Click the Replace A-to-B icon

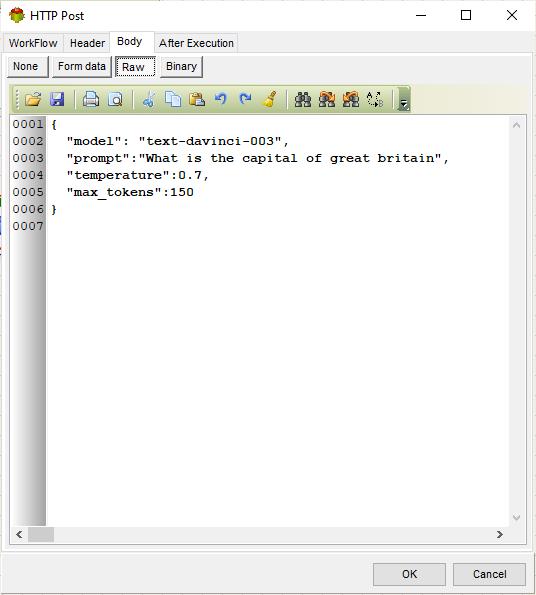[x=375, y=99]
